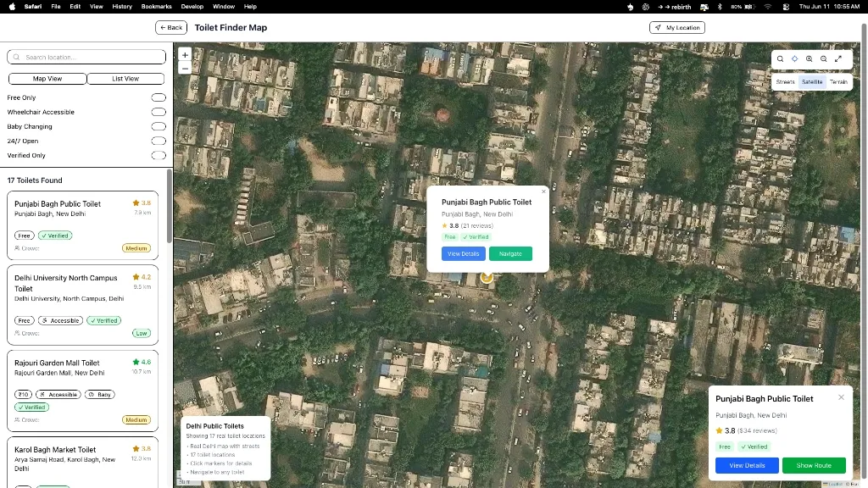The image size is (868, 488).
Task: Switch to Map View
Action: (47, 79)
